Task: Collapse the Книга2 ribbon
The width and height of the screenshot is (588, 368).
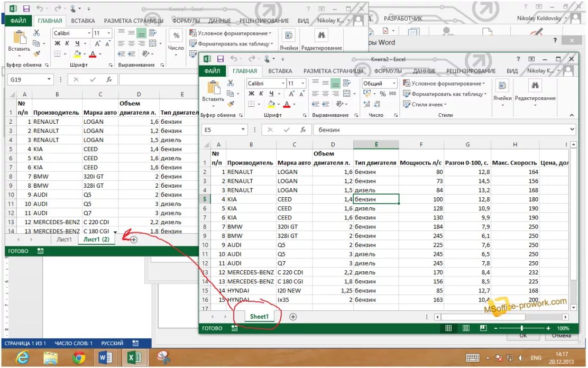Action: (x=572, y=115)
